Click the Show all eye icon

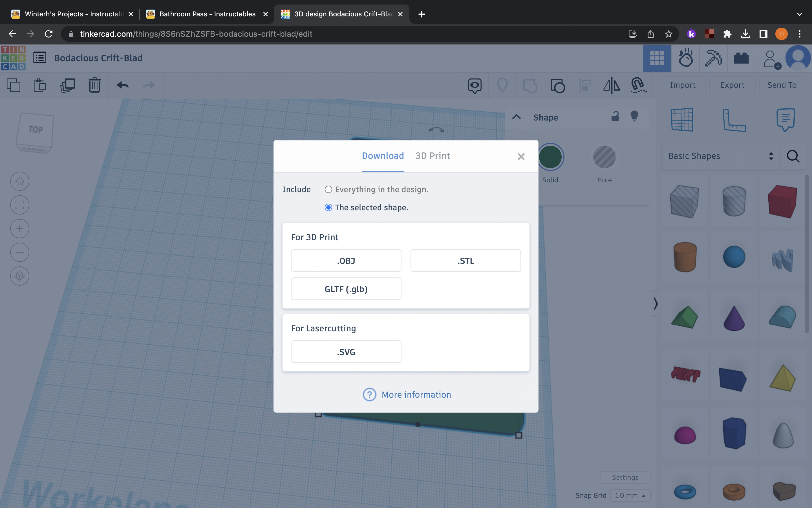tap(475, 86)
